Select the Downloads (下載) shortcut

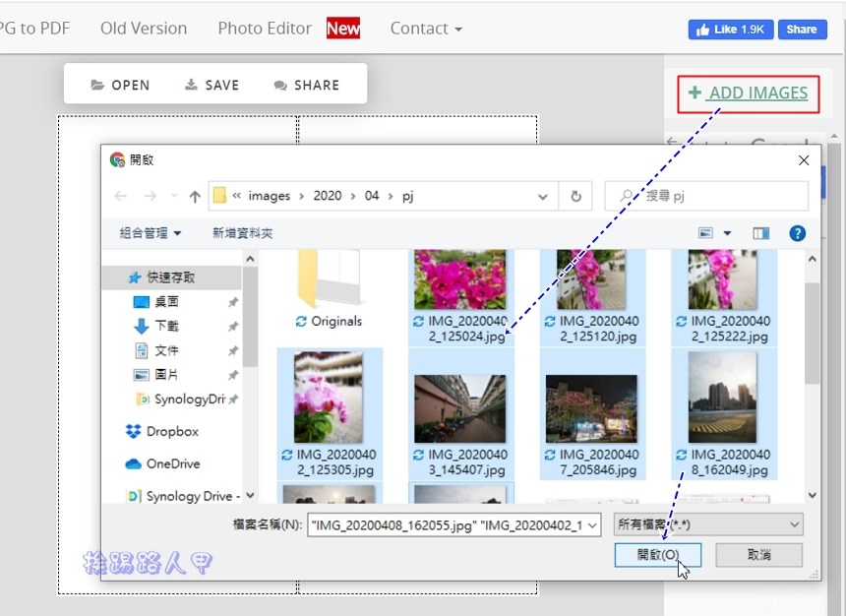point(166,326)
